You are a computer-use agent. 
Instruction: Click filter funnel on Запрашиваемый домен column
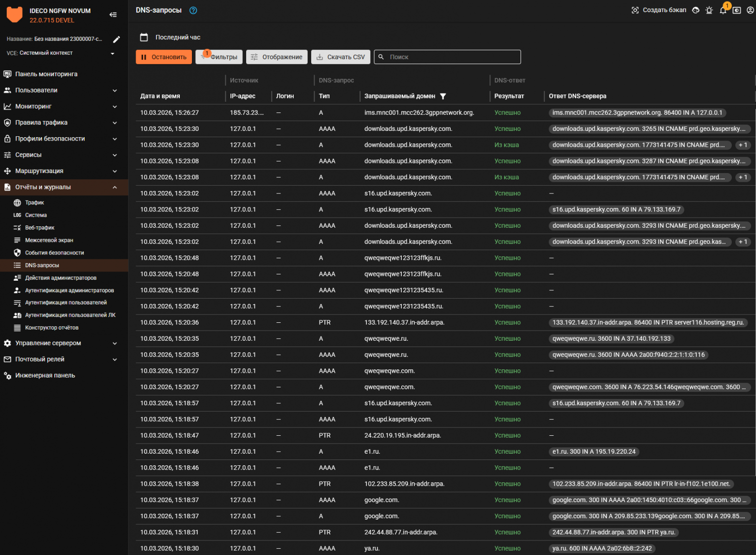point(442,96)
